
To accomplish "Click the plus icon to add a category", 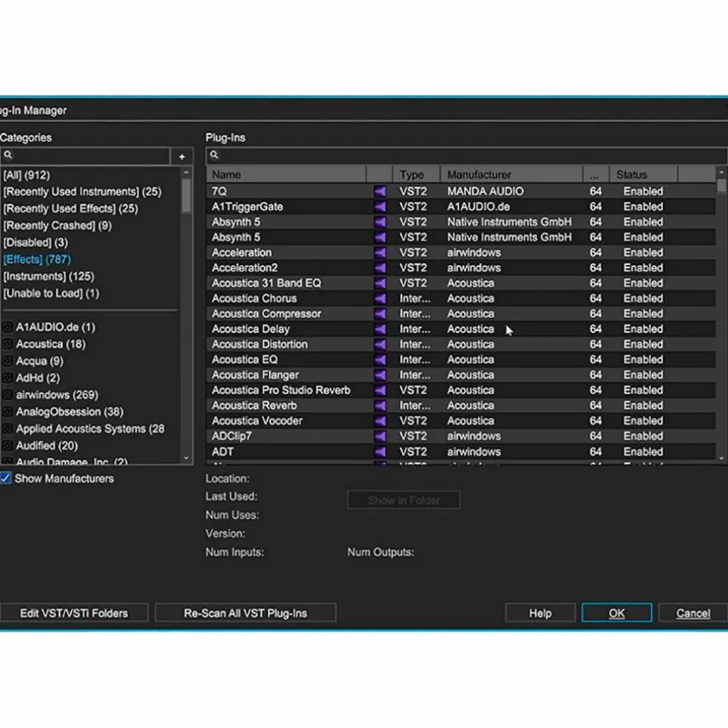I will (x=182, y=156).
